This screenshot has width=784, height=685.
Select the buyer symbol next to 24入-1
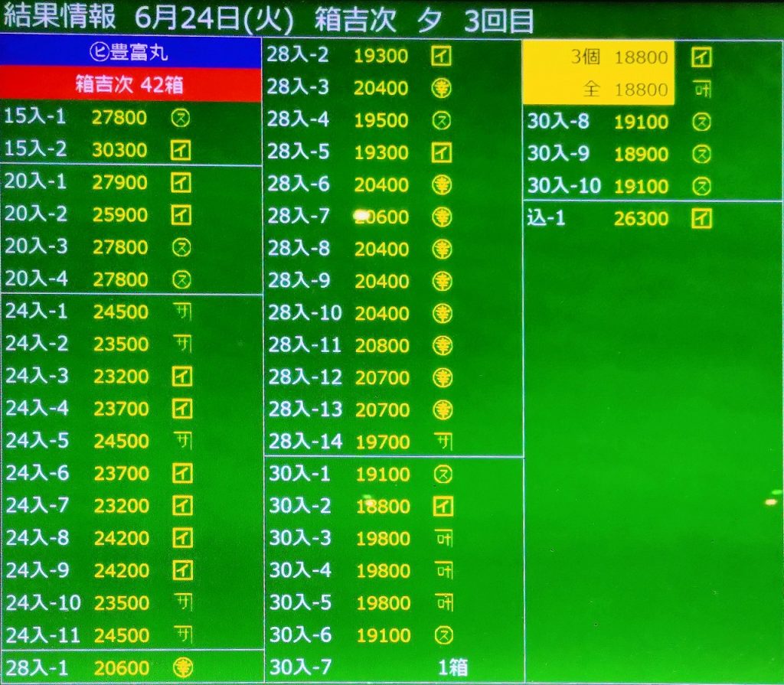tap(181, 312)
